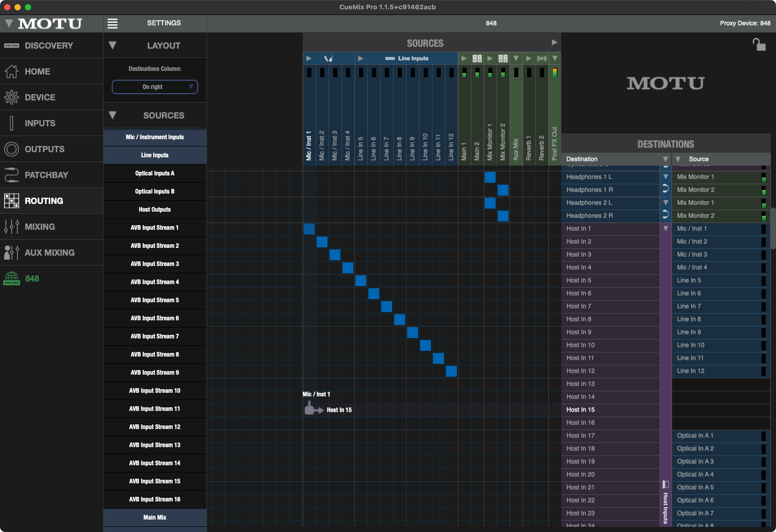
Task: Select the Host In 20 destination row
Action: [x=610, y=475]
